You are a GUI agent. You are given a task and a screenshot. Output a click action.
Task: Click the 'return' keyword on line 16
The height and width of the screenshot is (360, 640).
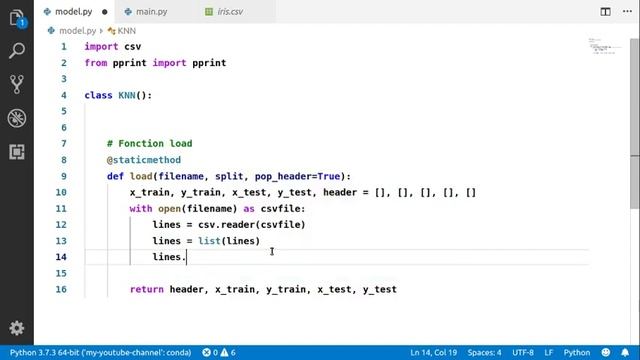click(x=147, y=289)
